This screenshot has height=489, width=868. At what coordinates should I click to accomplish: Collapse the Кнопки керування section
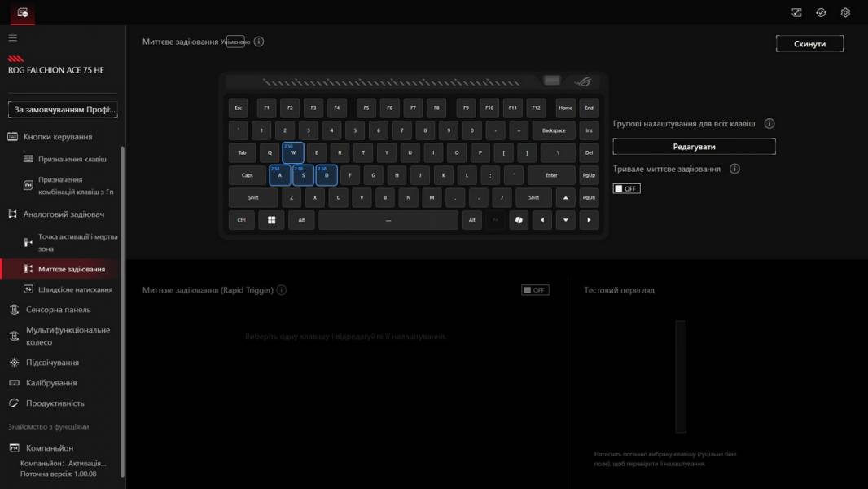pos(57,137)
